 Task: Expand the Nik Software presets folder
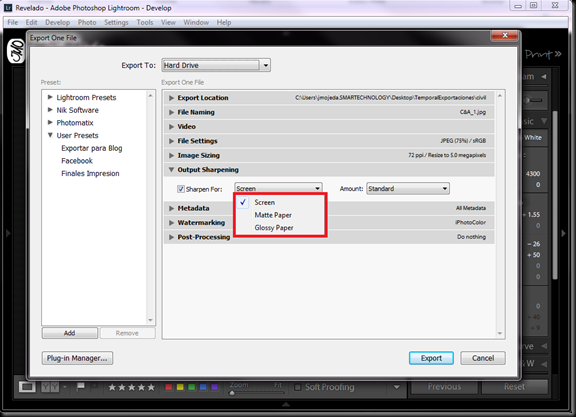(50, 110)
